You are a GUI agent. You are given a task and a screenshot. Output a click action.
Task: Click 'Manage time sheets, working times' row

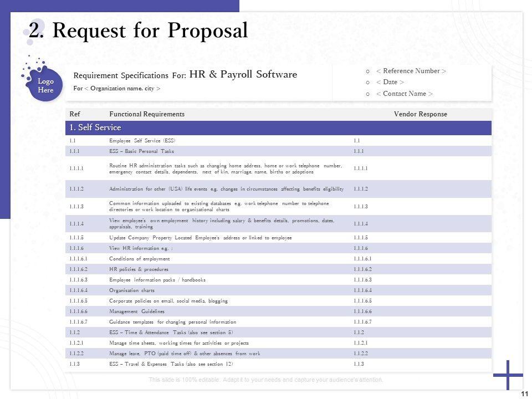tap(278, 342)
